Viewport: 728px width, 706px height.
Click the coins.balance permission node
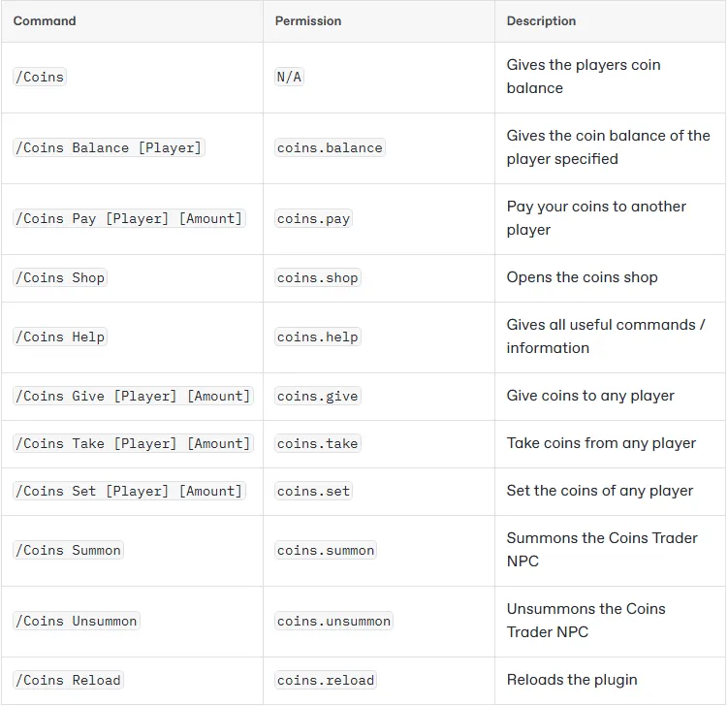coord(330,147)
